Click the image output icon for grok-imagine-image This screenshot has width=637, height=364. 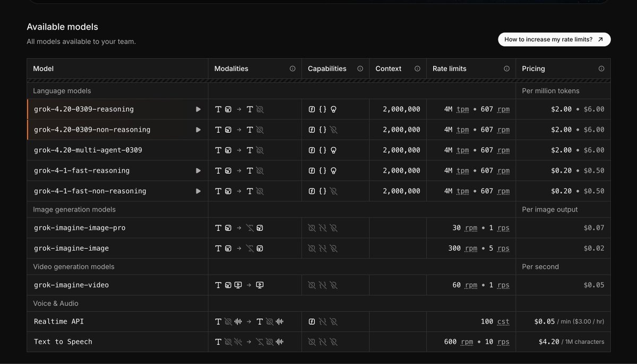260,248
